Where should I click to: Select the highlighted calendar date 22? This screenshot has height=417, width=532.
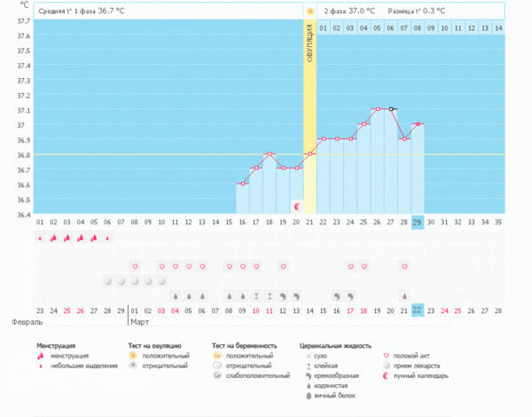point(418,311)
